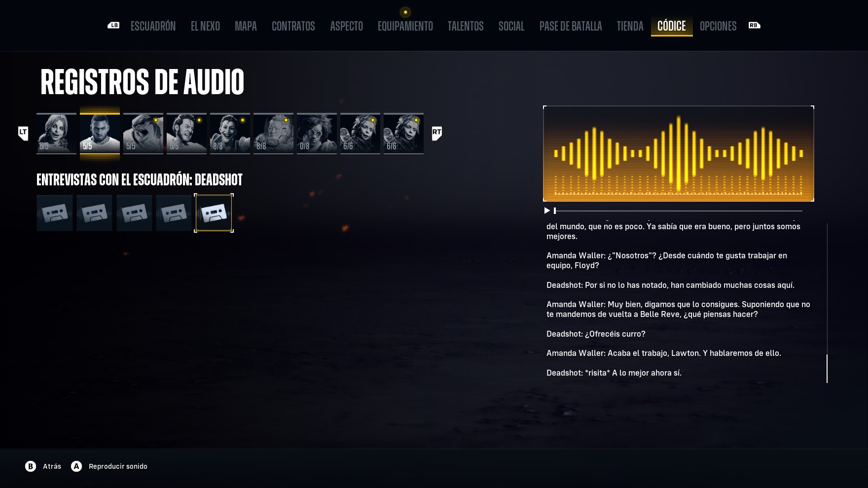The width and height of the screenshot is (868, 488).
Task: Click the line 'Amanda Waller: Acaba el trabajo, Lawton'
Action: pyautogui.click(x=664, y=353)
